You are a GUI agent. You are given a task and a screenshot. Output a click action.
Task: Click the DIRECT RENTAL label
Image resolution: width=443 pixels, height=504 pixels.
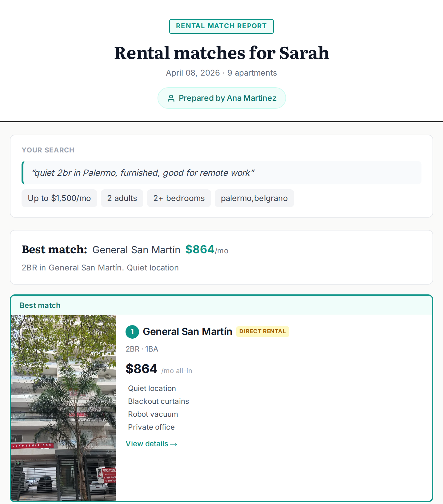point(262,331)
